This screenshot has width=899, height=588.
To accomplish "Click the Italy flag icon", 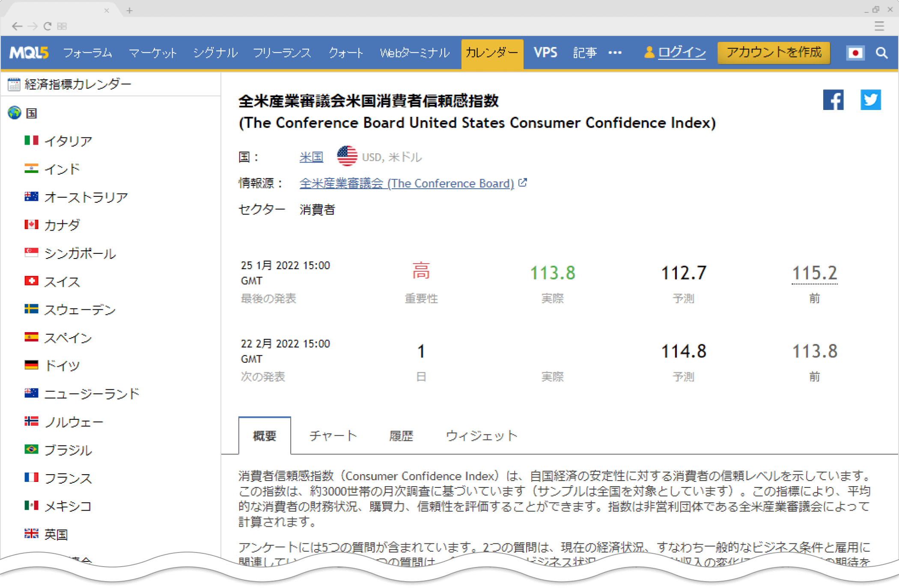I will tap(31, 140).
